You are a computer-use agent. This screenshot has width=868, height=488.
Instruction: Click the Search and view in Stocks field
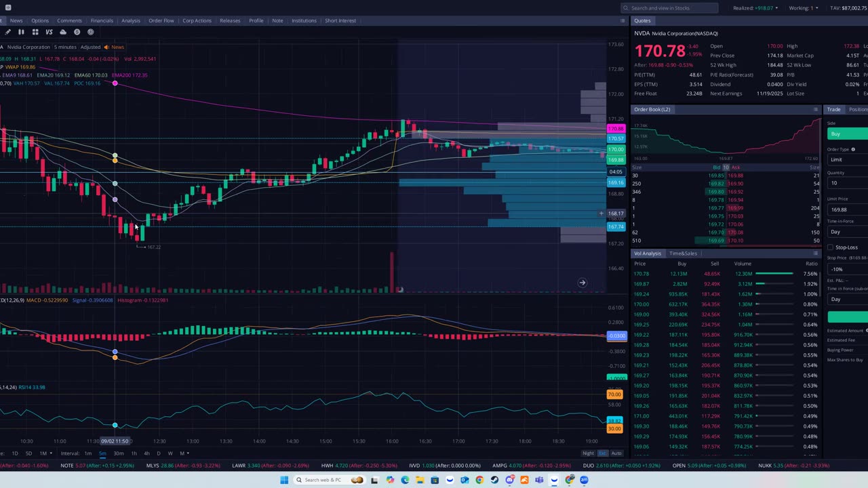tap(669, 8)
